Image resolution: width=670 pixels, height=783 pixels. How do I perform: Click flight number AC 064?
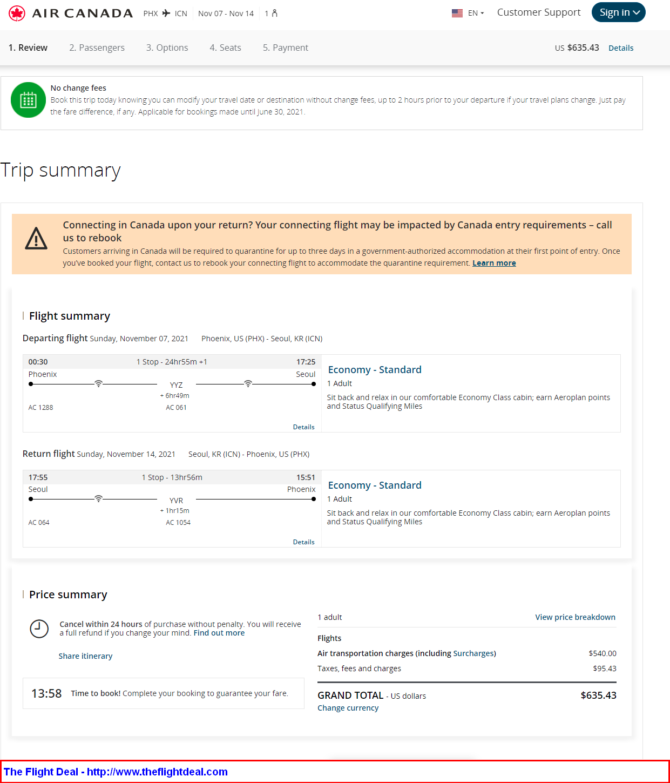(x=39, y=522)
